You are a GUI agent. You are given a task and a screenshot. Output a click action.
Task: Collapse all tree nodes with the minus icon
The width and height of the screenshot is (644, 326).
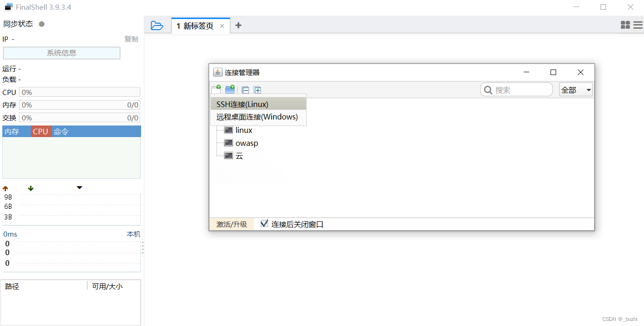pos(245,90)
